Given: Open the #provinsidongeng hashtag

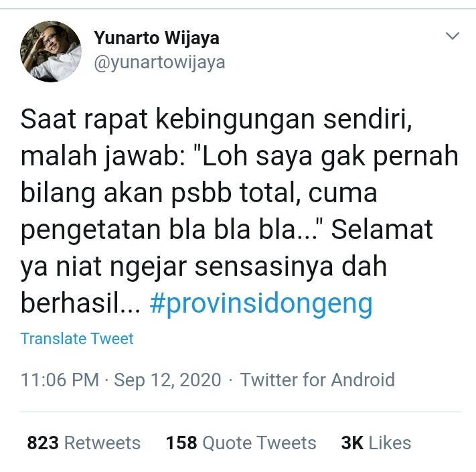Looking at the screenshot, I should pyautogui.click(x=261, y=303).
